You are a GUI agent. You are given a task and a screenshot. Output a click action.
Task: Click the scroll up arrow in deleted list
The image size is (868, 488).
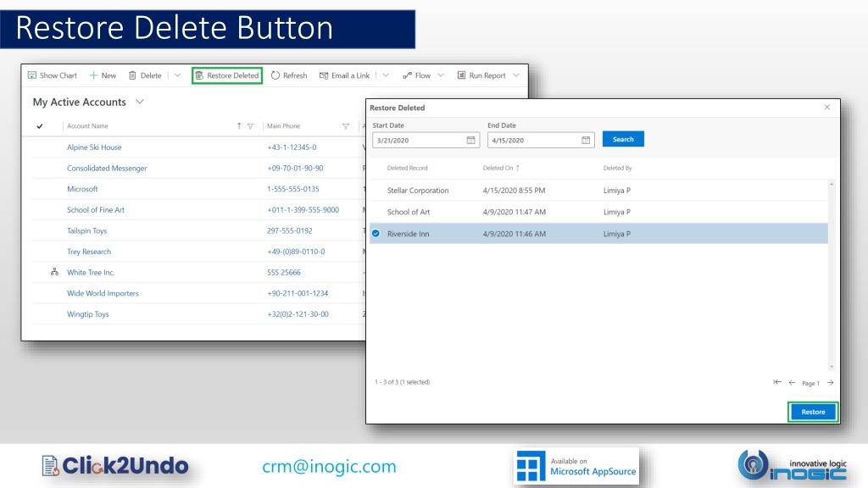(832, 184)
